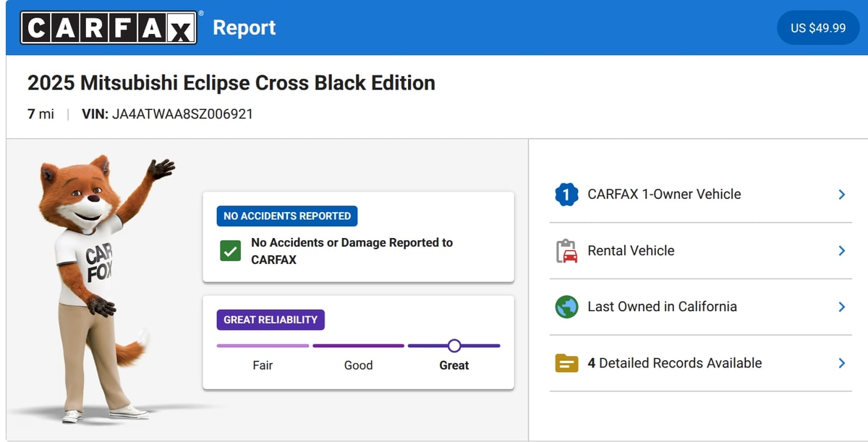Image resolution: width=868 pixels, height=442 pixels.
Task: Click the VIN number JA4ATWAA8SZ006921
Action: coord(182,114)
